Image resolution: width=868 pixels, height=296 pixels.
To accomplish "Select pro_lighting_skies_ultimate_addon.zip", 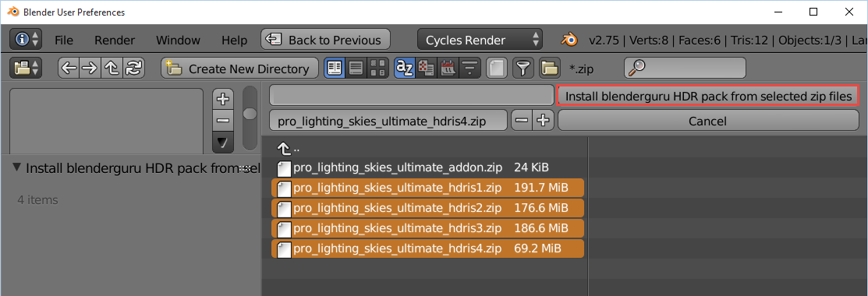I will [x=428, y=167].
